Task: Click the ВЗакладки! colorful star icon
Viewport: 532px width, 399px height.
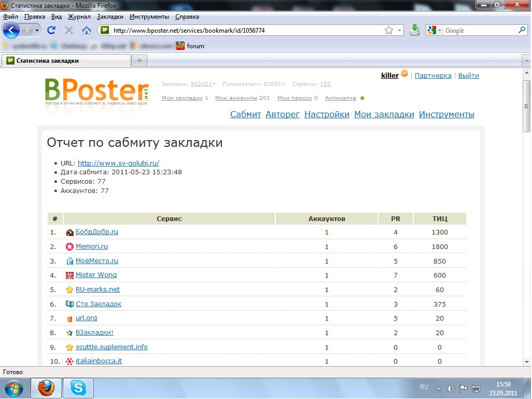Action: point(69,333)
